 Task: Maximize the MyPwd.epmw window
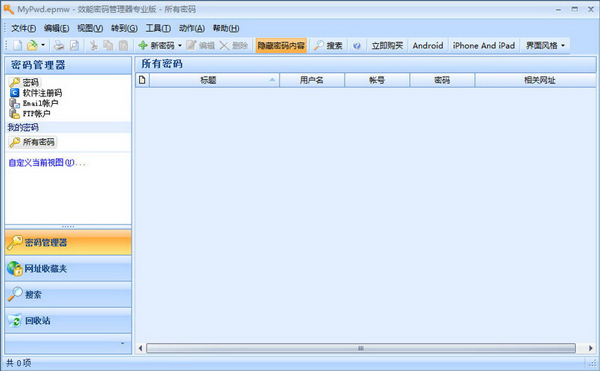coord(574,9)
